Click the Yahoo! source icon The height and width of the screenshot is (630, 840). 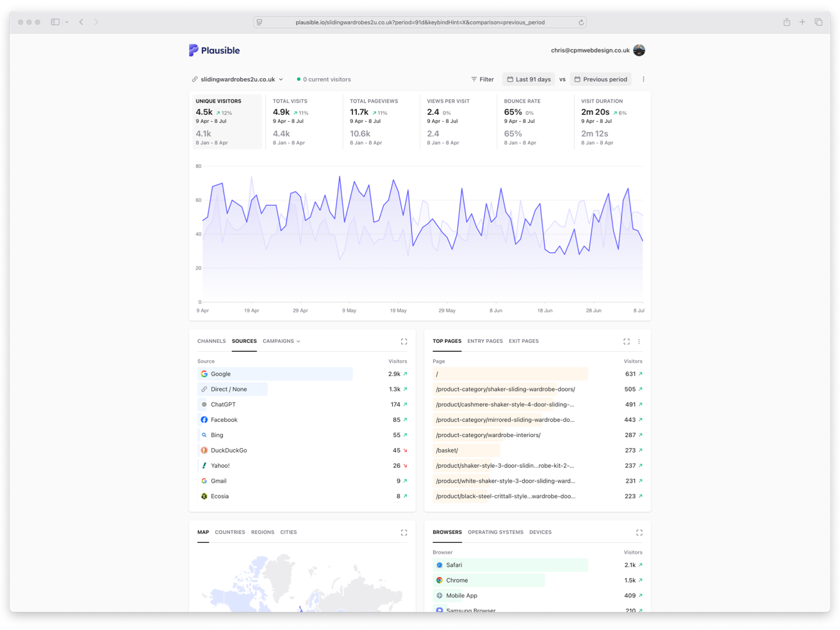204,466
